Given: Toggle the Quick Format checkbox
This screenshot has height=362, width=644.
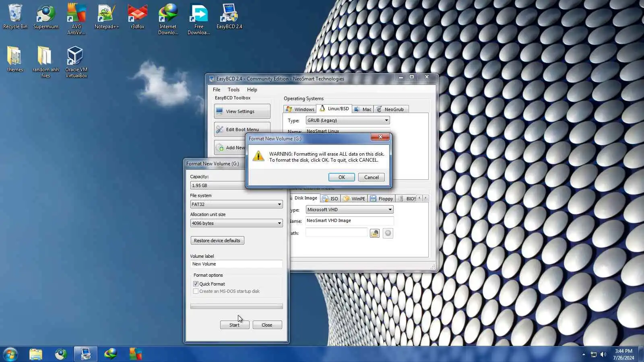Looking at the screenshot, I should (196, 284).
